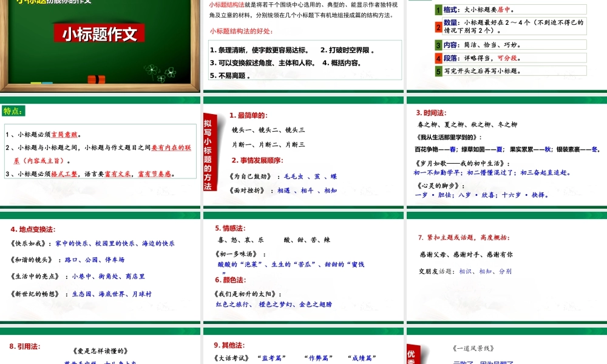
Task: Select the heading 6. 颜色法:
Action: 230,280
